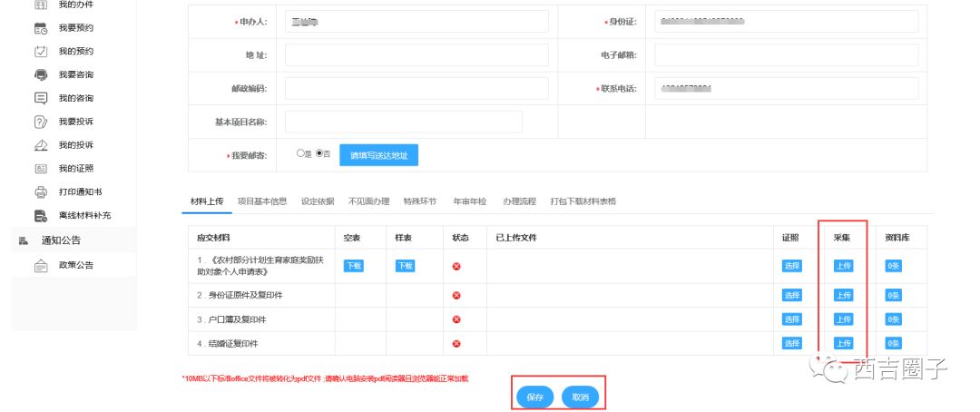Click 0条 for 个人申请表 row
Image resolution: width=980 pixels, height=412 pixels.
point(893,266)
